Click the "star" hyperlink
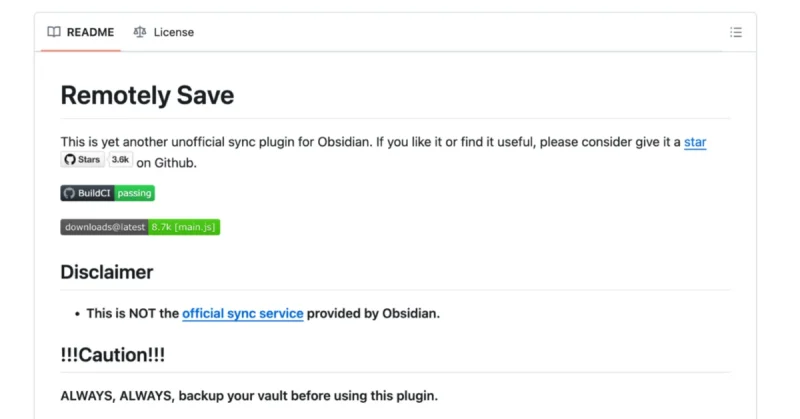 (x=695, y=142)
